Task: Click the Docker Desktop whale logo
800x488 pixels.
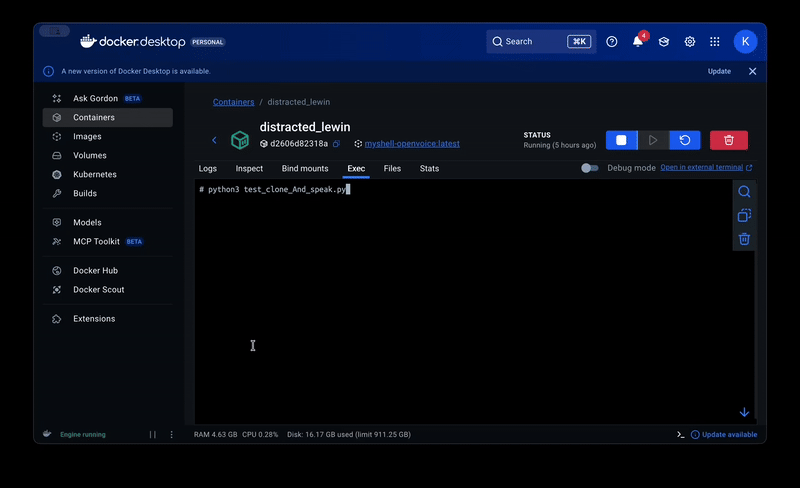Action: (88, 41)
